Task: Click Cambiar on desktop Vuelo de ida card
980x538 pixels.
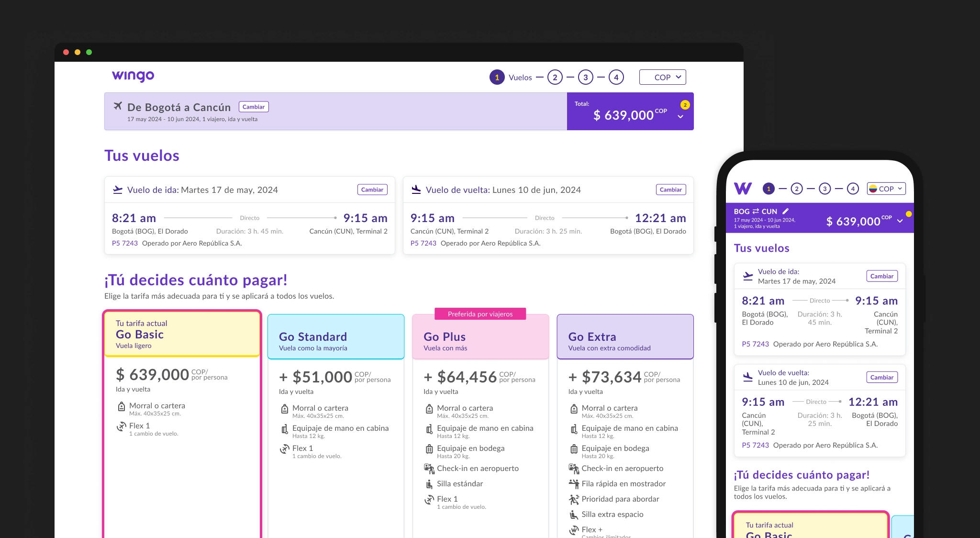Action: pyautogui.click(x=372, y=190)
